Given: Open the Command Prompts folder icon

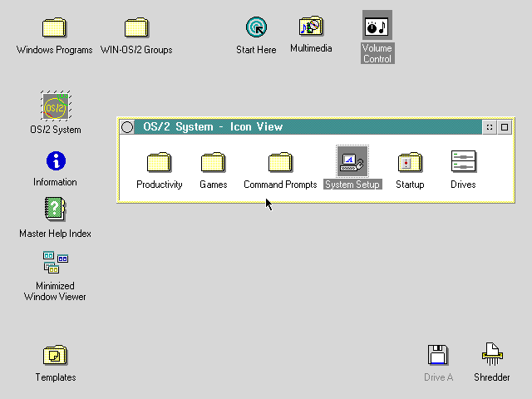Looking at the screenshot, I should click(280, 162).
